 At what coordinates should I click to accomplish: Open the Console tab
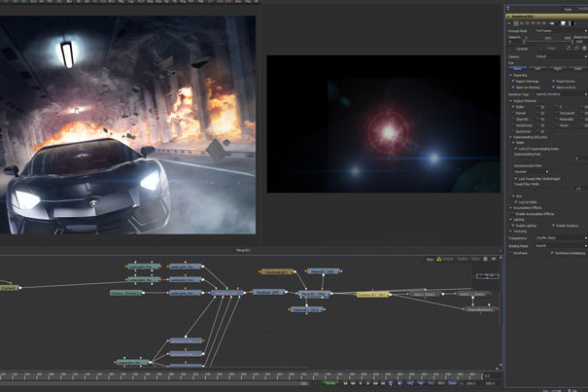pos(448,259)
